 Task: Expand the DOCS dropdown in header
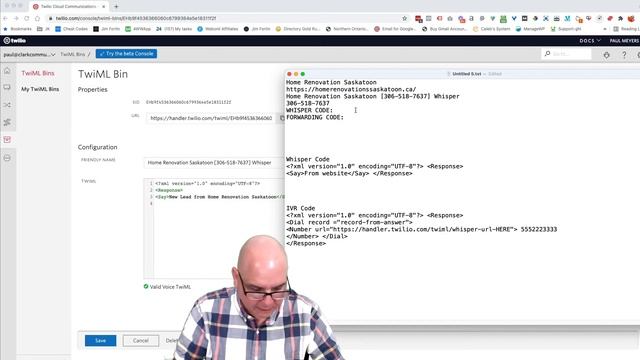point(590,40)
